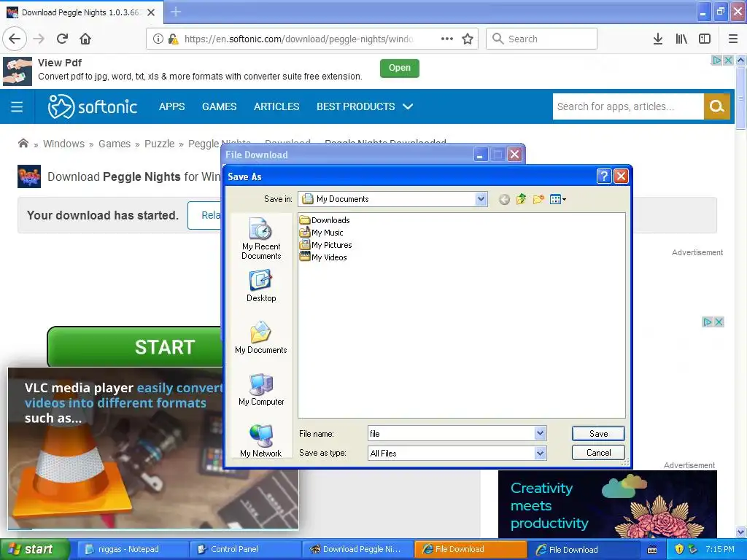Viewport: 747px width, 560px height.
Task: Click the VLC media player video ad
Action: [x=153, y=448]
